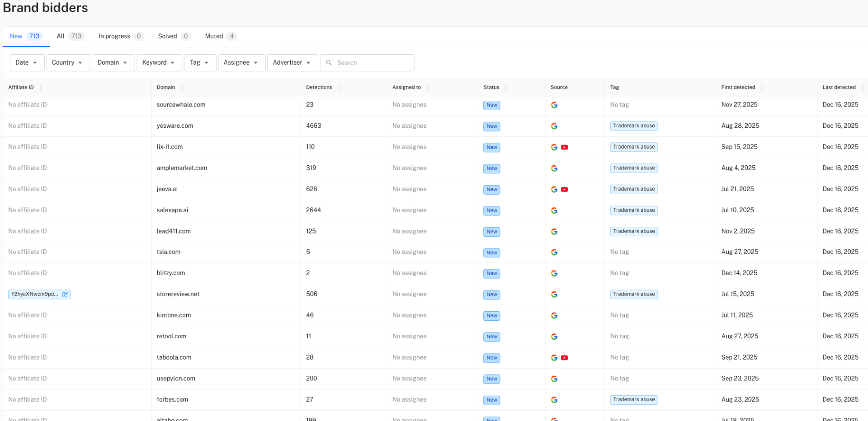
Task: Click the YouTube source icon for lix-it.com
Action: (x=564, y=147)
